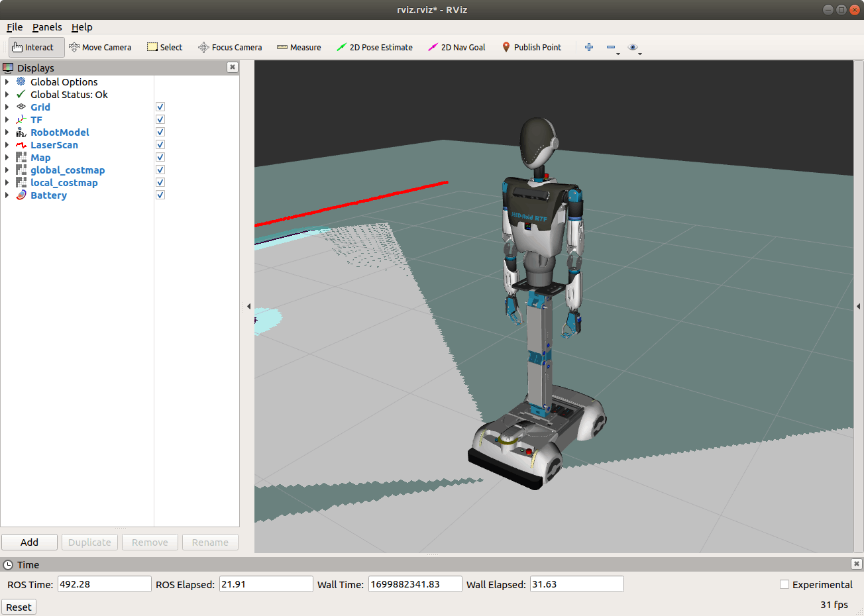The width and height of the screenshot is (864, 616).
Task: Open the Panels menu
Action: (47, 27)
